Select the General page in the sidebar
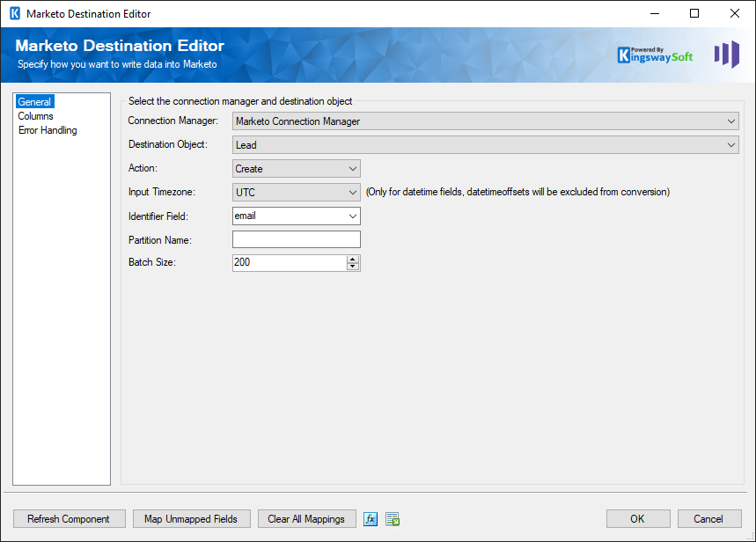This screenshot has height=542, width=756. pos(34,102)
